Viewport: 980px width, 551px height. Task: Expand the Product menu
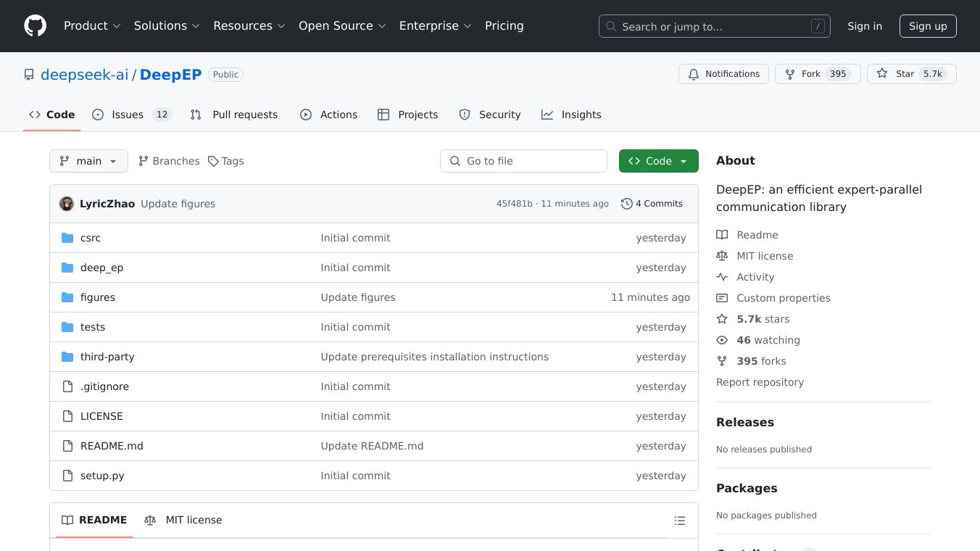92,26
